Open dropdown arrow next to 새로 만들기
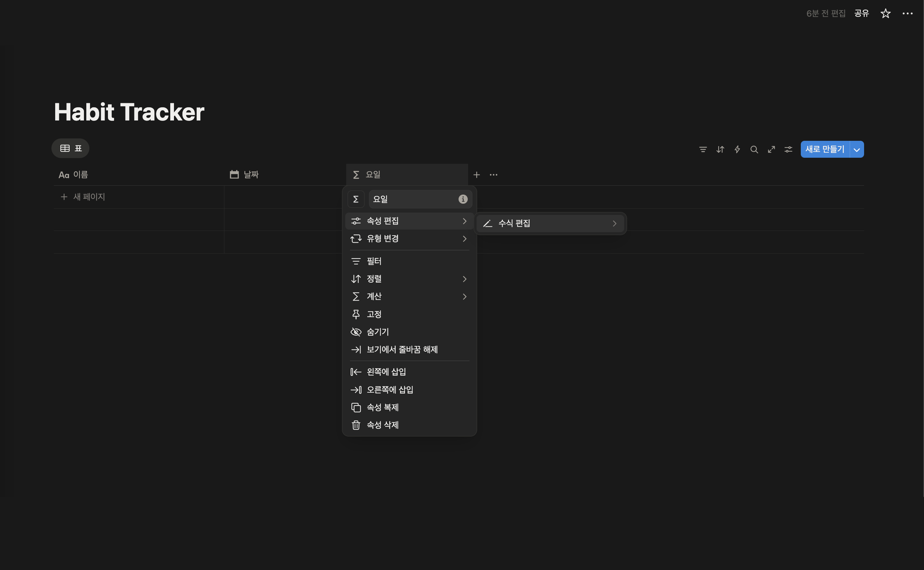 point(857,150)
